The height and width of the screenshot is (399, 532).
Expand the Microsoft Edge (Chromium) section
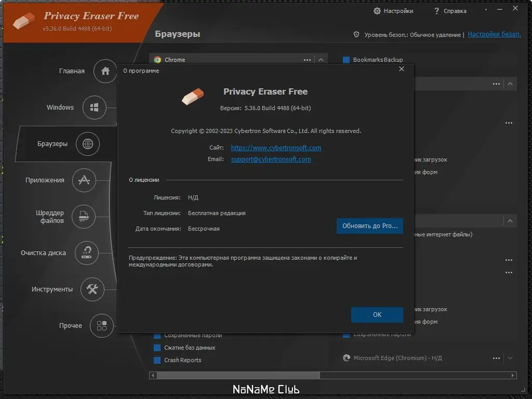pos(510,358)
